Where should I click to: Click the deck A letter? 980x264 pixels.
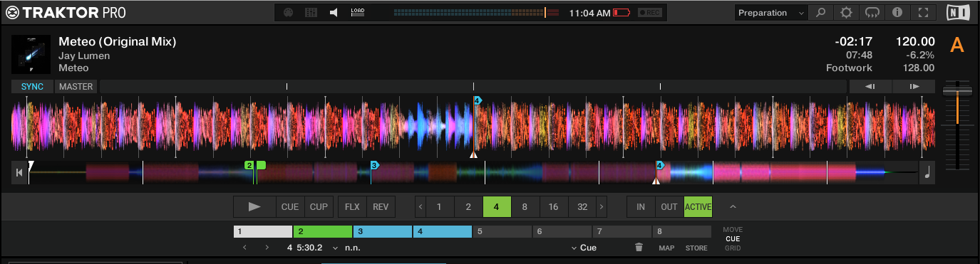click(x=957, y=46)
